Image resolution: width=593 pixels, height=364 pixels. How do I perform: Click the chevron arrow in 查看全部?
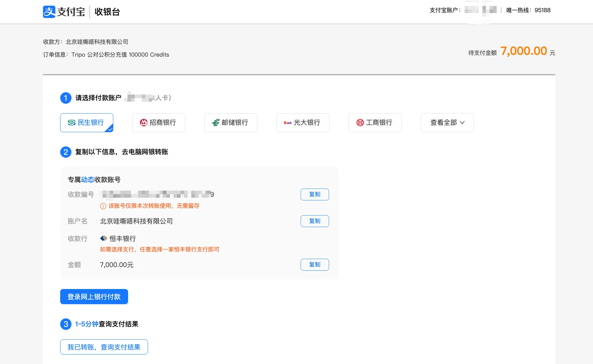point(462,123)
